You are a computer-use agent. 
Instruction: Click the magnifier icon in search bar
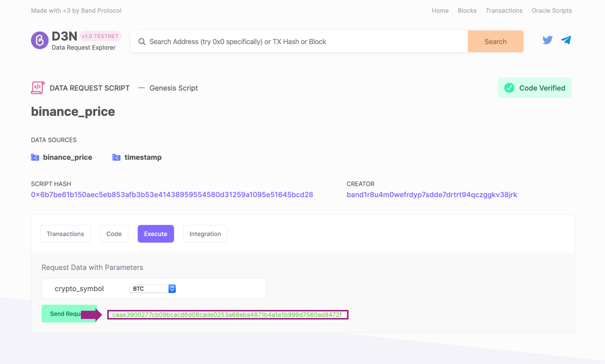pyautogui.click(x=142, y=42)
